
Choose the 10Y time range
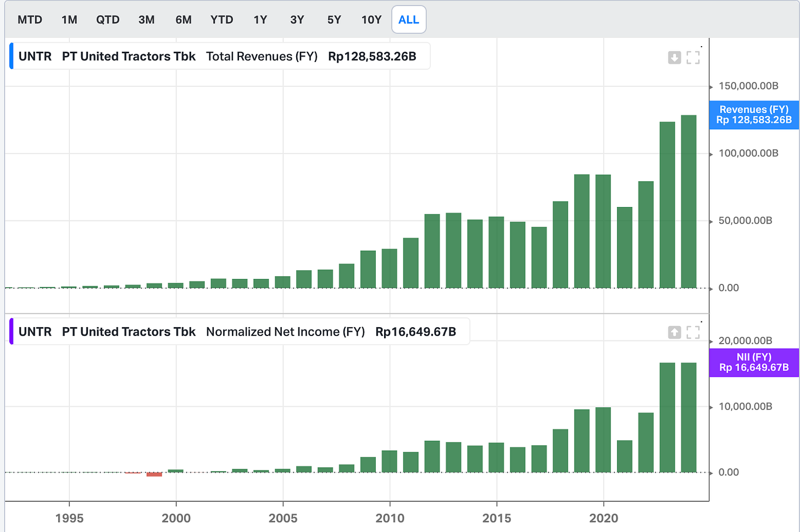pyautogui.click(x=371, y=20)
